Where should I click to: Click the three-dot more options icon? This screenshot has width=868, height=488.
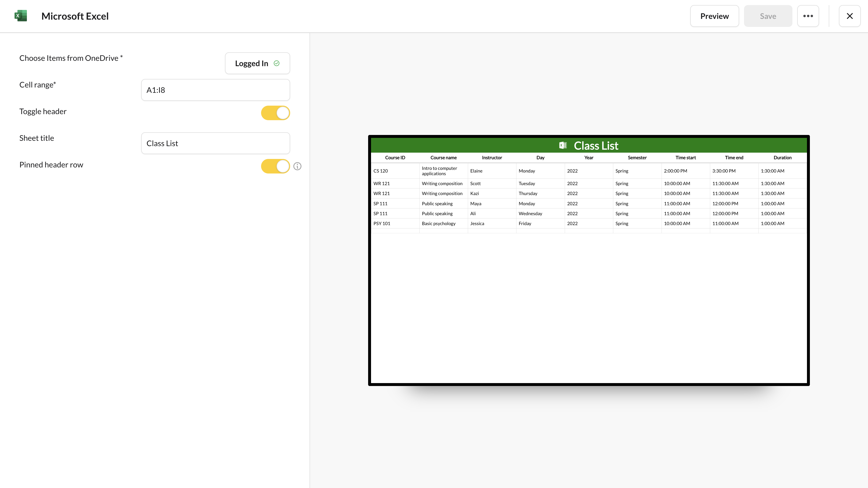pos(809,16)
